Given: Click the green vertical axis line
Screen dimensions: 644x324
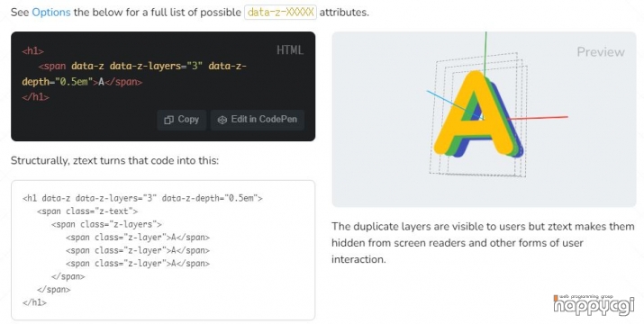Looking at the screenshot, I should click(485, 53).
